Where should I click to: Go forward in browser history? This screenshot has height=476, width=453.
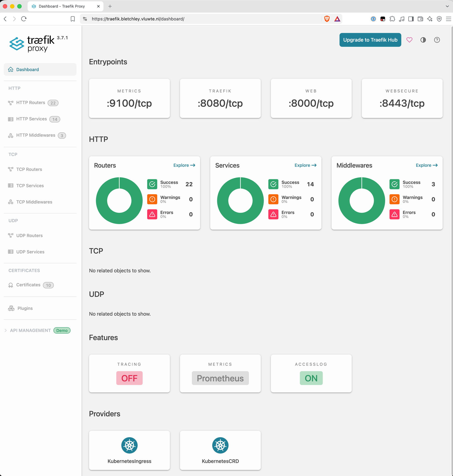click(14, 19)
